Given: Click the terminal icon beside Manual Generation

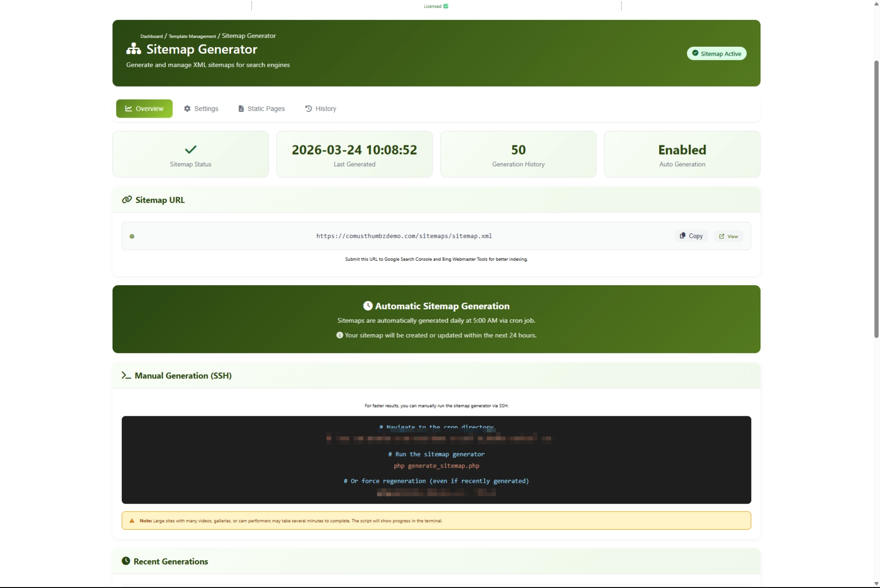Looking at the screenshot, I should (126, 375).
